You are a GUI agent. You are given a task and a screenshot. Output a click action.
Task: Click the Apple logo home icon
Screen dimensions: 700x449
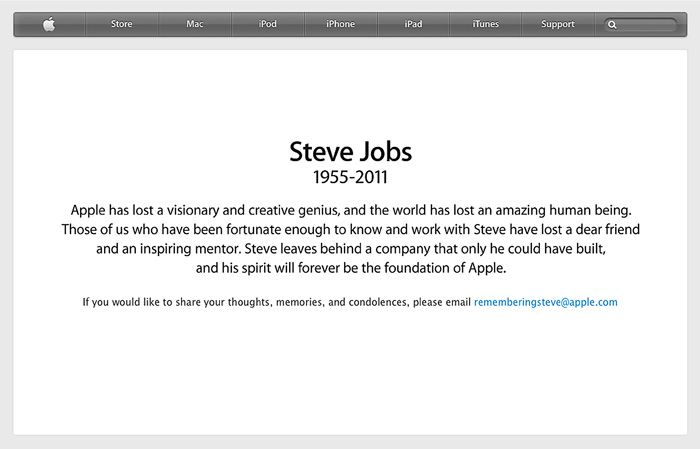49,24
